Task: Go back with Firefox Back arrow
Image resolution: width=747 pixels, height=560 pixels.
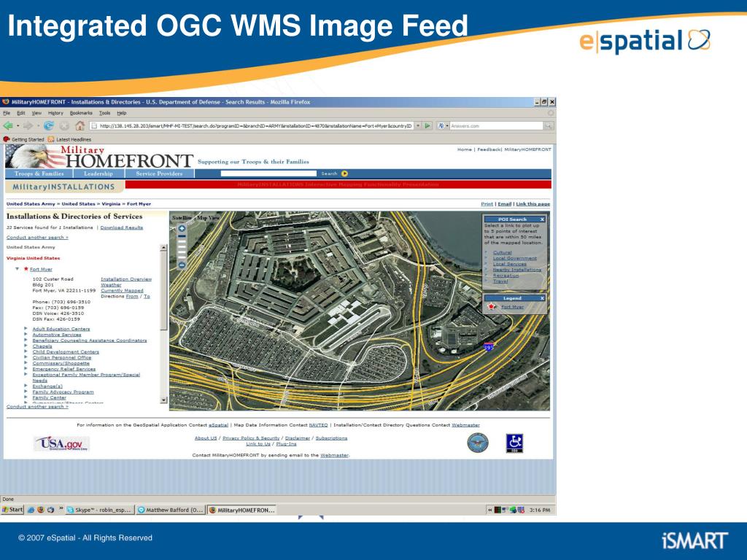Action: 7,125
